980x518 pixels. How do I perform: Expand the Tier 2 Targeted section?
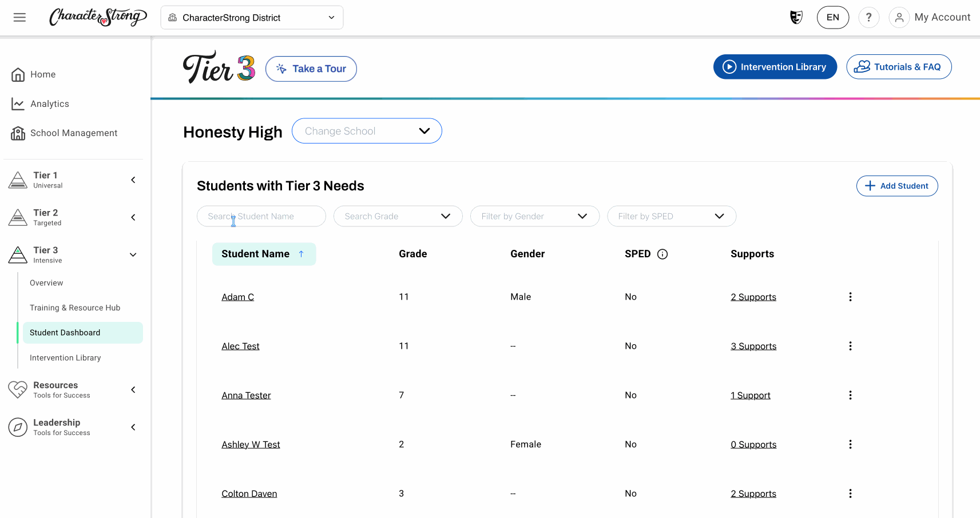click(x=133, y=217)
